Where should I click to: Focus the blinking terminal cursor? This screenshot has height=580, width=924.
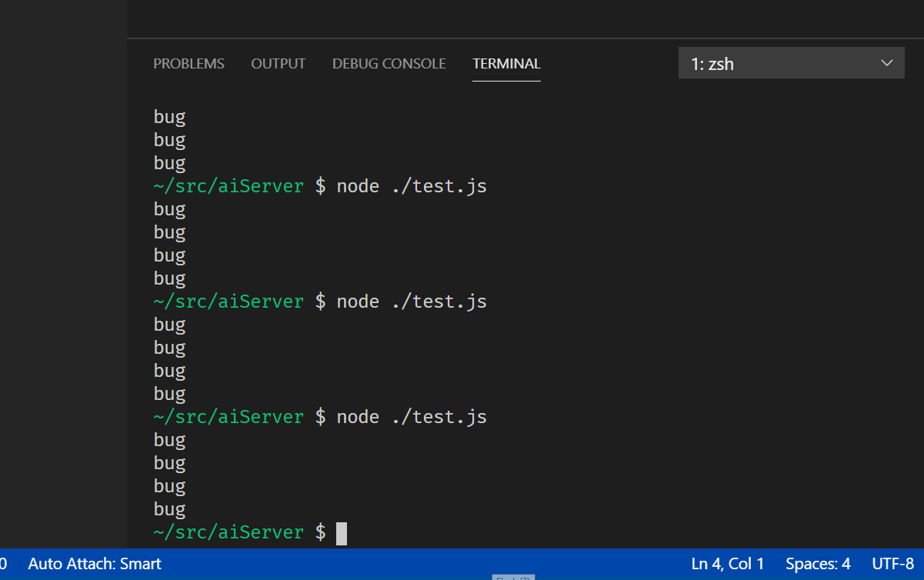[341, 532]
